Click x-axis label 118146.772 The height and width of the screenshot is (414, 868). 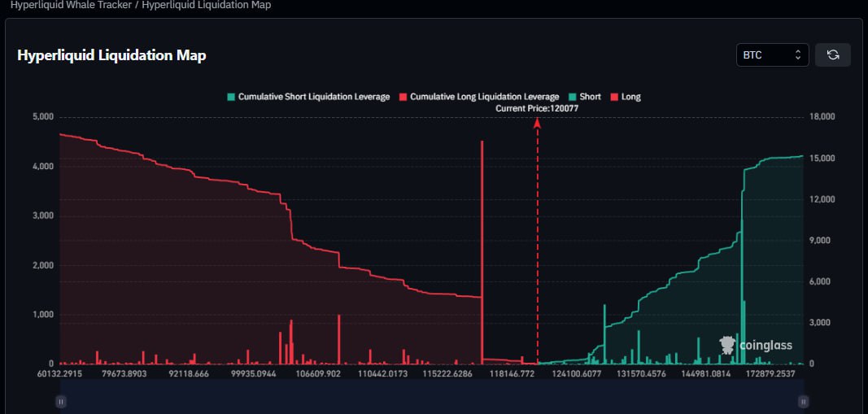(512, 374)
